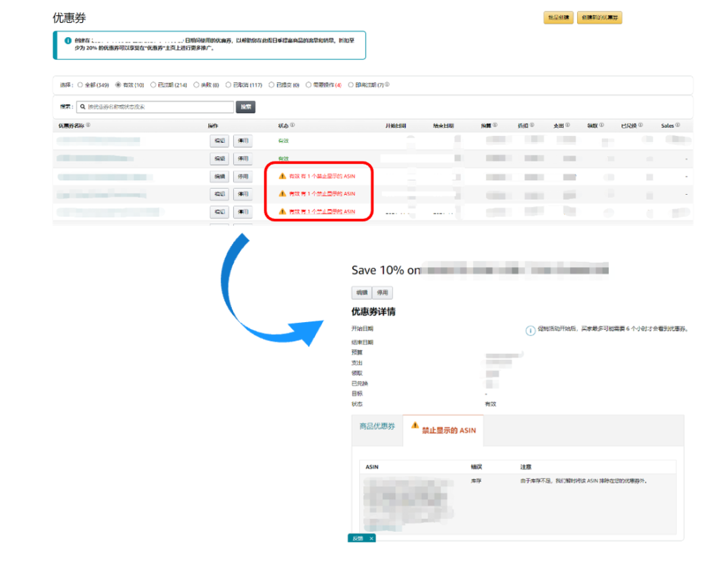Viewport: 728px width, 562px height.
Task: Select the 已取消 (117) radio filter
Action: (229, 85)
